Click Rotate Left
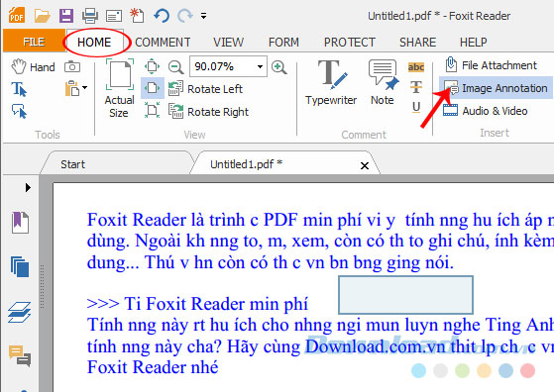 coord(205,89)
